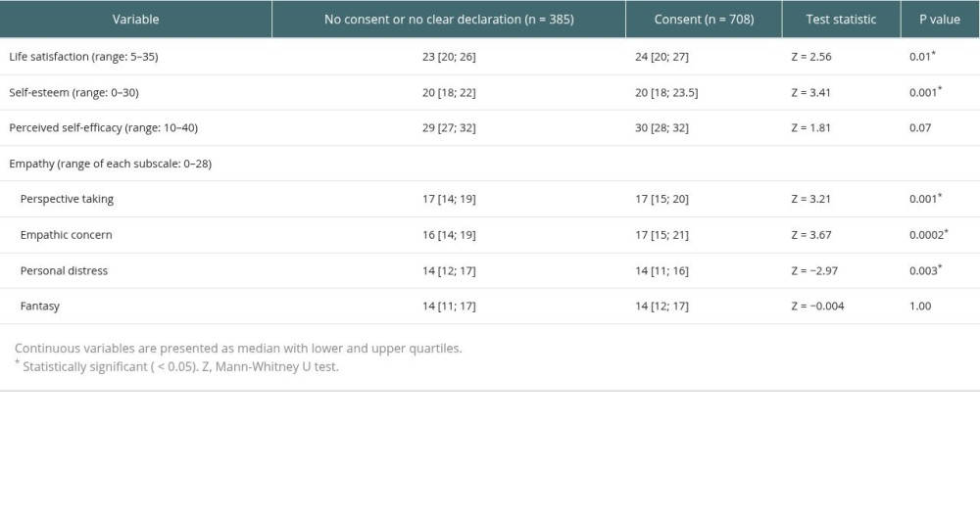Screen dimensions: 980x521
Task: Select the 0.0002 P value cell
Action: tap(929, 235)
